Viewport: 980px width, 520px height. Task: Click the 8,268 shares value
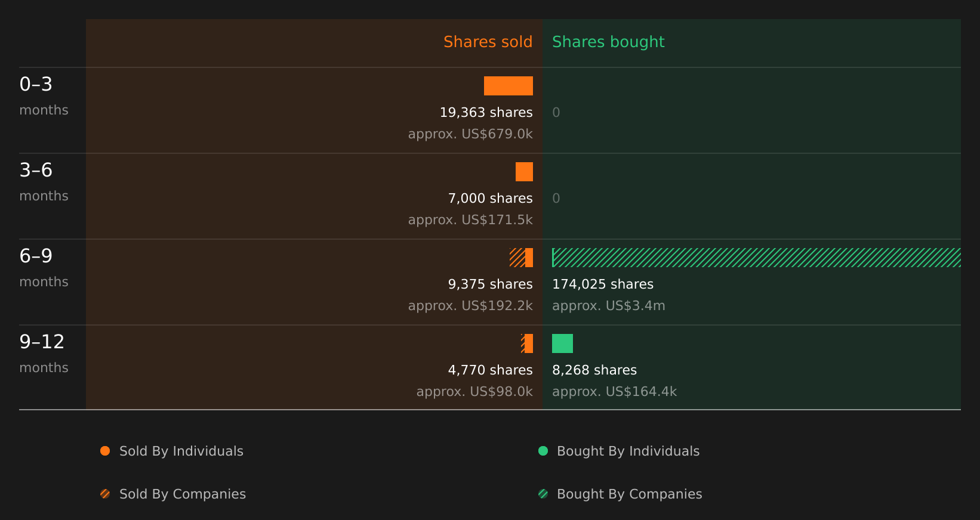point(594,370)
